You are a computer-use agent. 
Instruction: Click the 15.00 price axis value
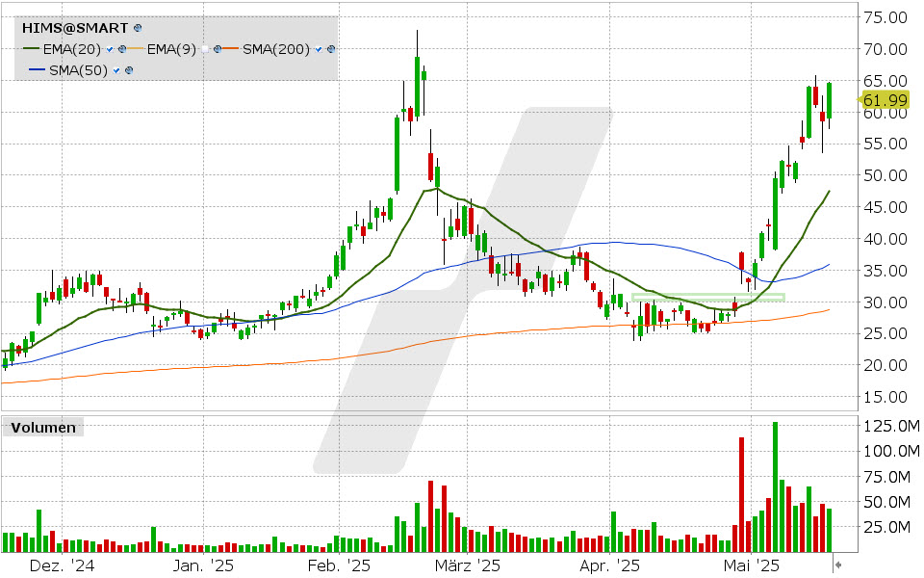[x=885, y=398]
